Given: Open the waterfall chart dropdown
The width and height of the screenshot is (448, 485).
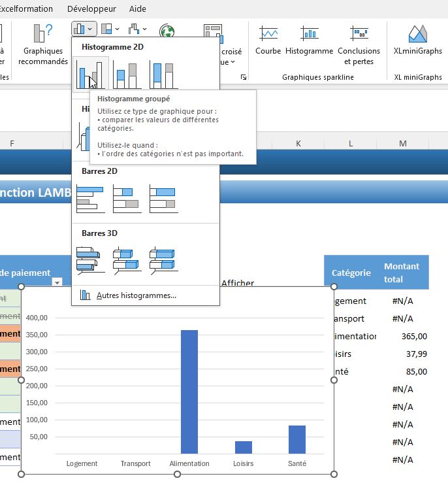Looking at the screenshot, I should (138, 29).
